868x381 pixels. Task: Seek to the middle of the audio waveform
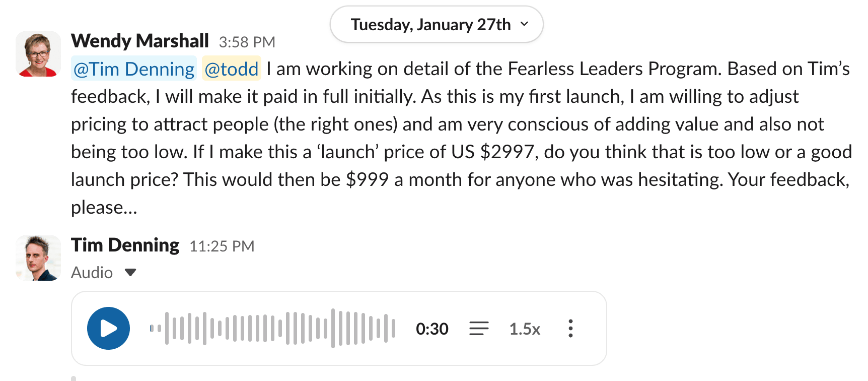[x=272, y=329]
